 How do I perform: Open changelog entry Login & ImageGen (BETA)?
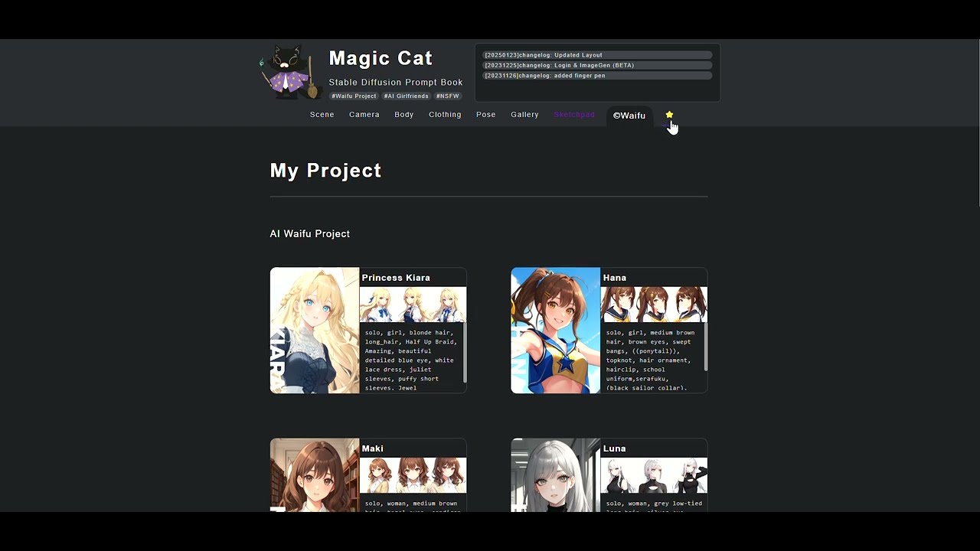(597, 65)
